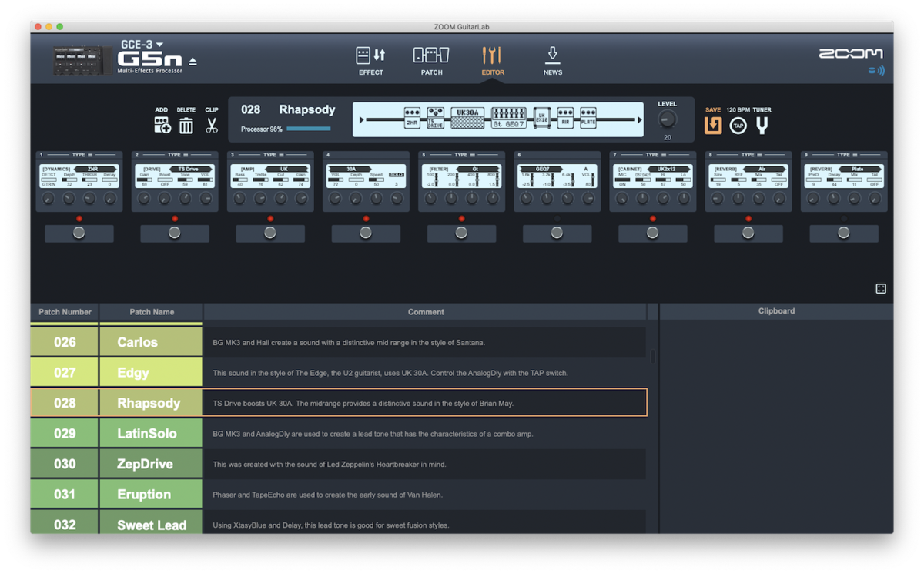Switch to the EDITOR tab
The height and width of the screenshot is (574, 924).
(492, 60)
